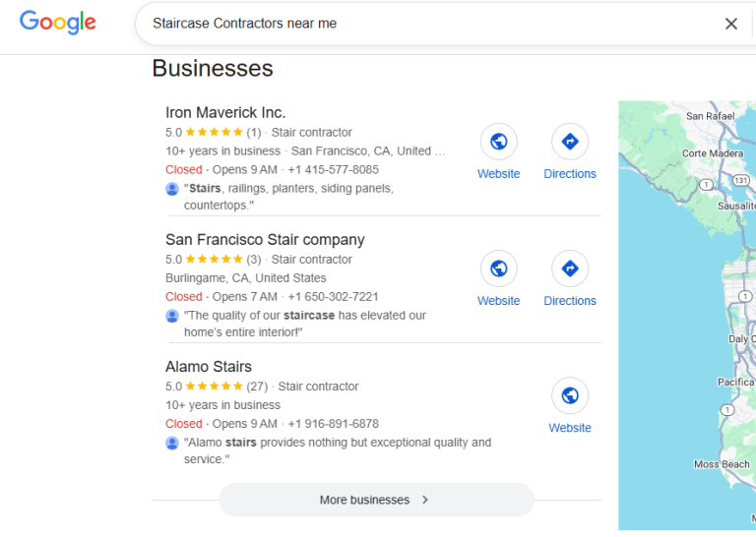This screenshot has height=537, width=756.
Task: Clear the search box with the X icon
Action: coord(730,24)
